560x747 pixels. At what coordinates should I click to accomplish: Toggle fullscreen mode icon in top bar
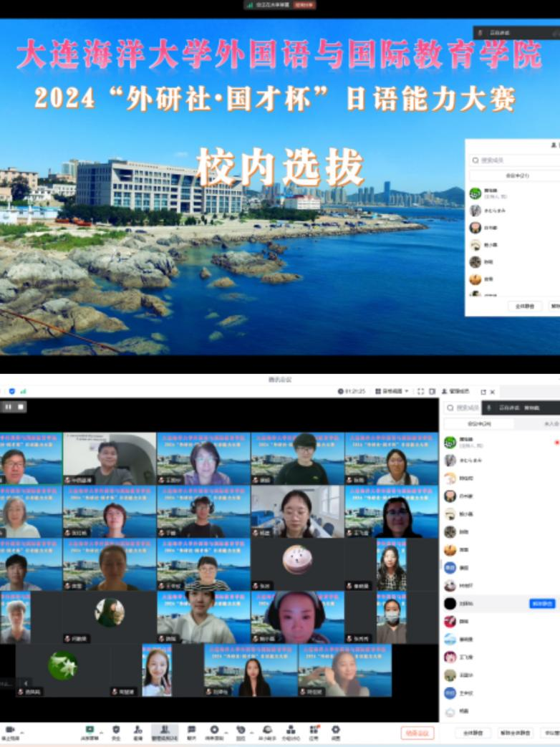click(420, 391)
